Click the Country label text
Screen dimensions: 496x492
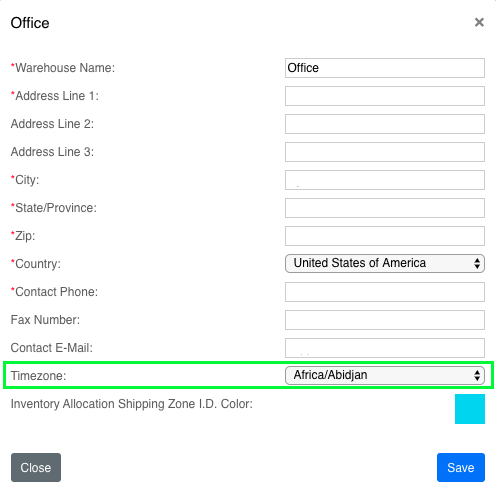click(36, 264)
